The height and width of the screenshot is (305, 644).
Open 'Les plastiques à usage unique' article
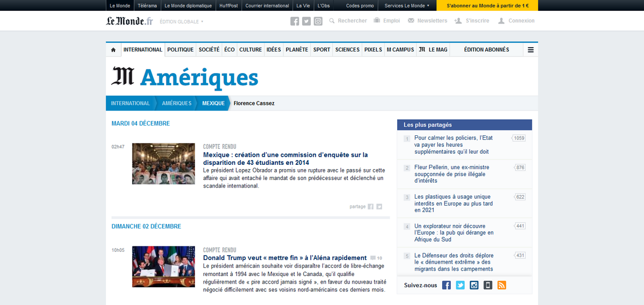[x=453, y=204]
